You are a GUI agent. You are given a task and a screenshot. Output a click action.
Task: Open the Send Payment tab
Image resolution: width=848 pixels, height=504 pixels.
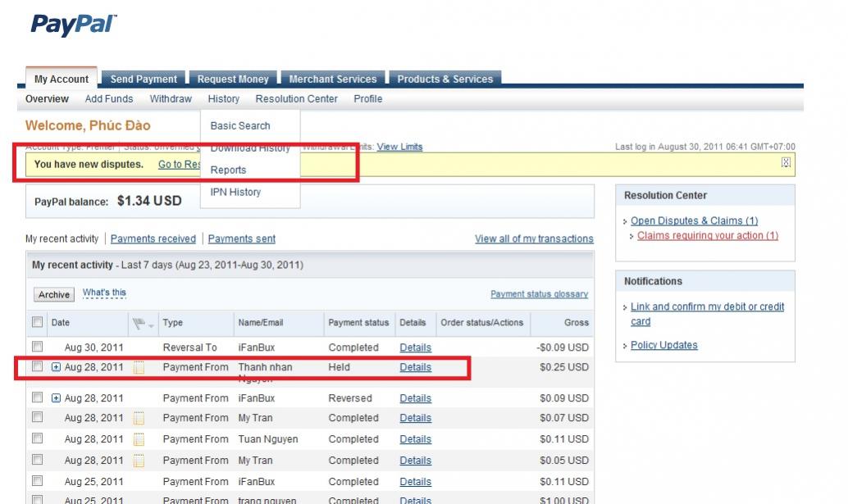coord(144,79)
